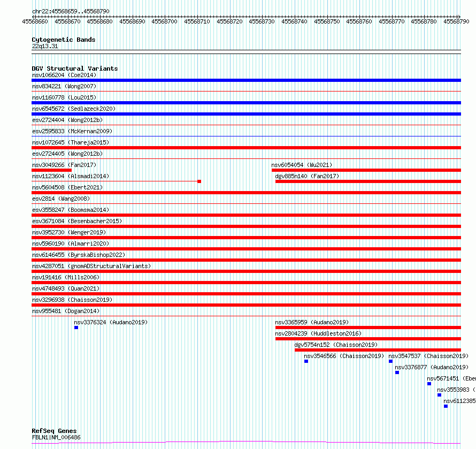
Task: Open the nsv1066204 (Coe2014) variant label
Action: 64,75
